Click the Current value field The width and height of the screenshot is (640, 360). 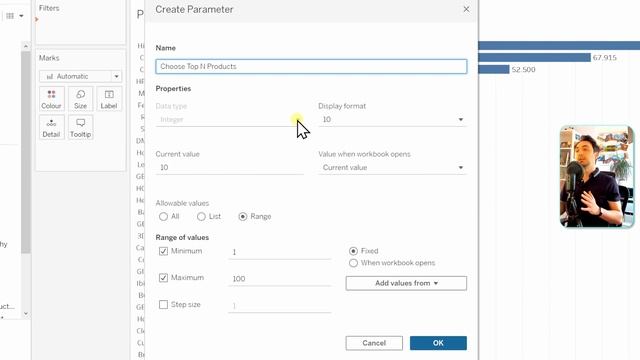(229, 168)
